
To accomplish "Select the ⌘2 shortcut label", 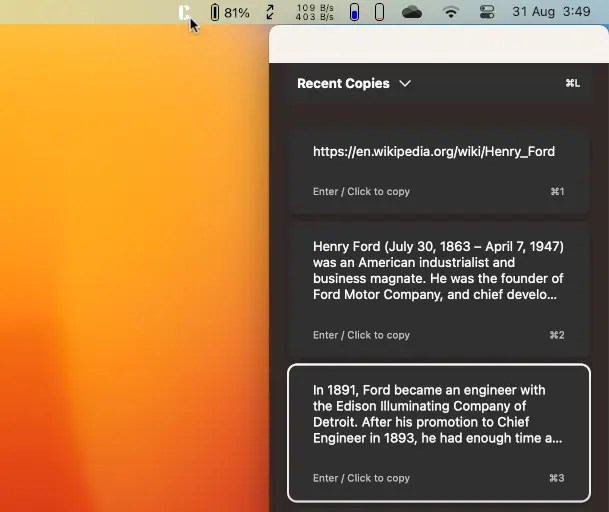I will 557,335.
